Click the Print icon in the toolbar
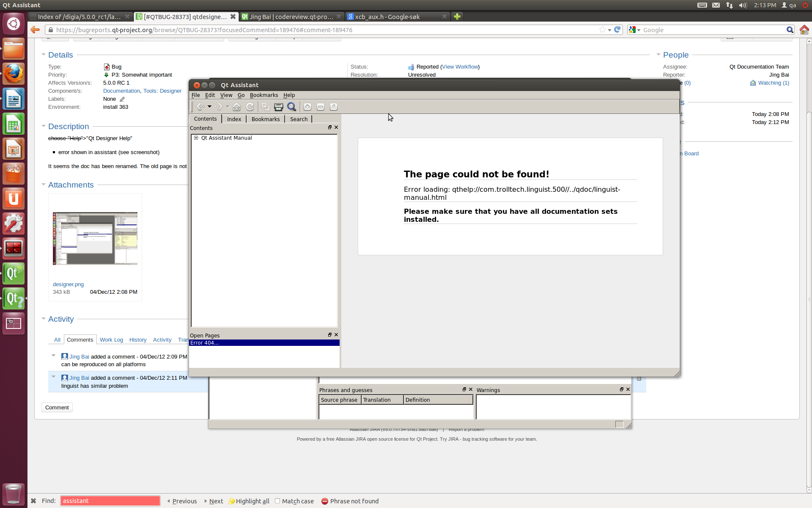The image size is (812, 508). (278, 107)
